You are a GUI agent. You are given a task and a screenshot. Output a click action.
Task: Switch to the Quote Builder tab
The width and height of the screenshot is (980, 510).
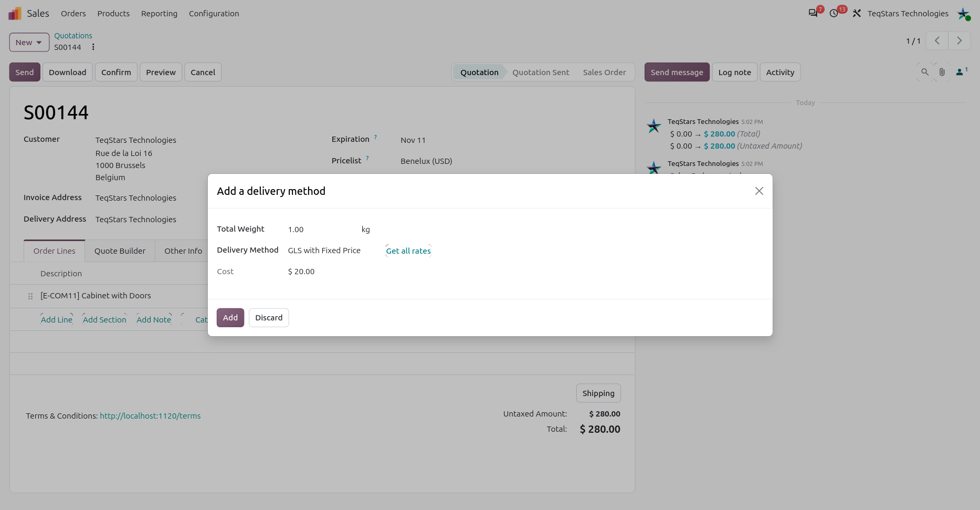(120, 251)
